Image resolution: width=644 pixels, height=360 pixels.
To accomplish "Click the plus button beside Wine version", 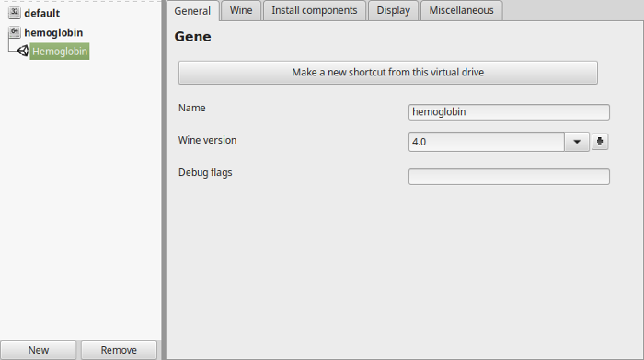I will [600, 142].
